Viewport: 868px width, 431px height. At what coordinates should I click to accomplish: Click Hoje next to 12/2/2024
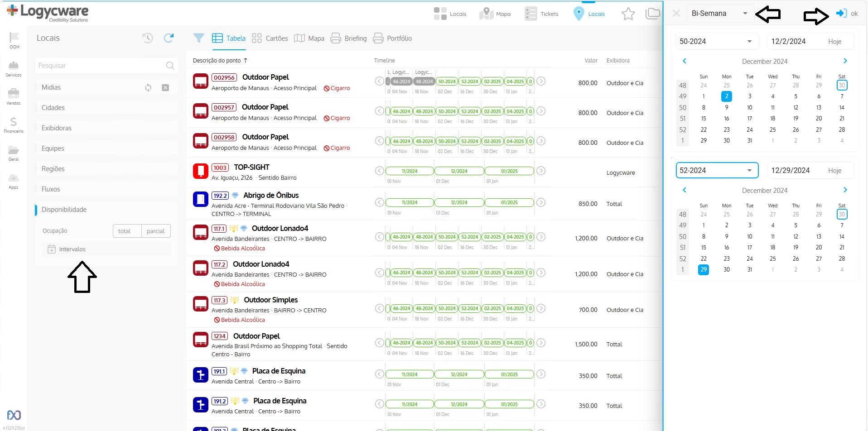pos(834,42)
